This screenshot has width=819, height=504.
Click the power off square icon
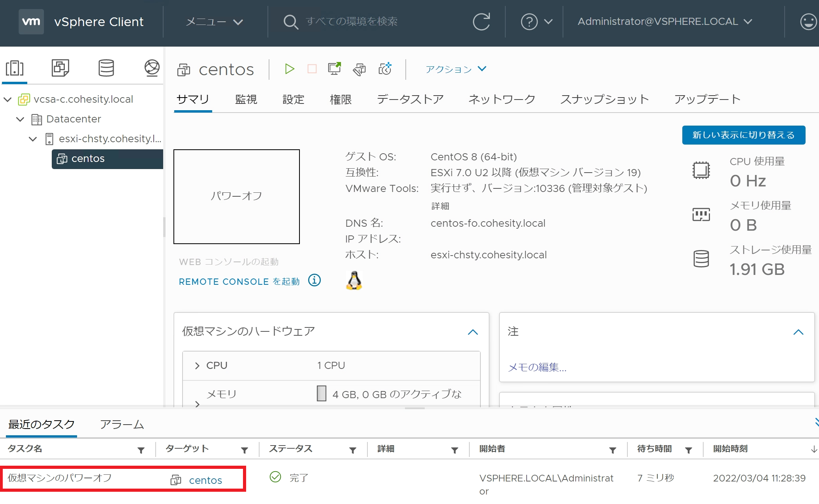(x=312, y=69)
